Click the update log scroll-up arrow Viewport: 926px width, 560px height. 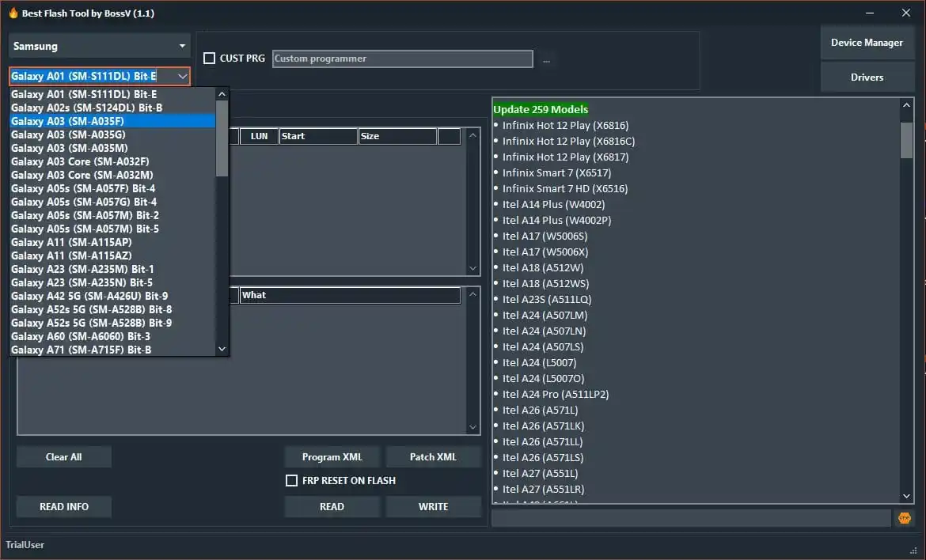tap(906, 105)
